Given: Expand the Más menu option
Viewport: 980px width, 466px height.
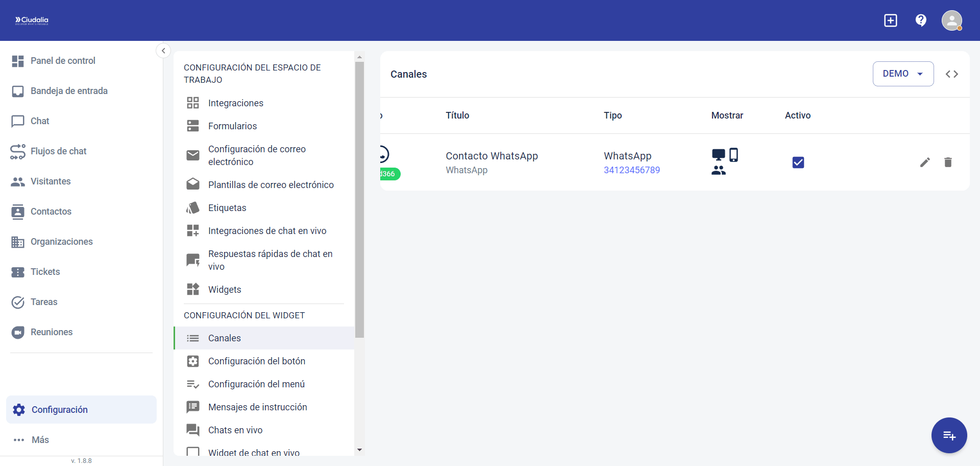Looking at the screenshot, I should 39,440.
